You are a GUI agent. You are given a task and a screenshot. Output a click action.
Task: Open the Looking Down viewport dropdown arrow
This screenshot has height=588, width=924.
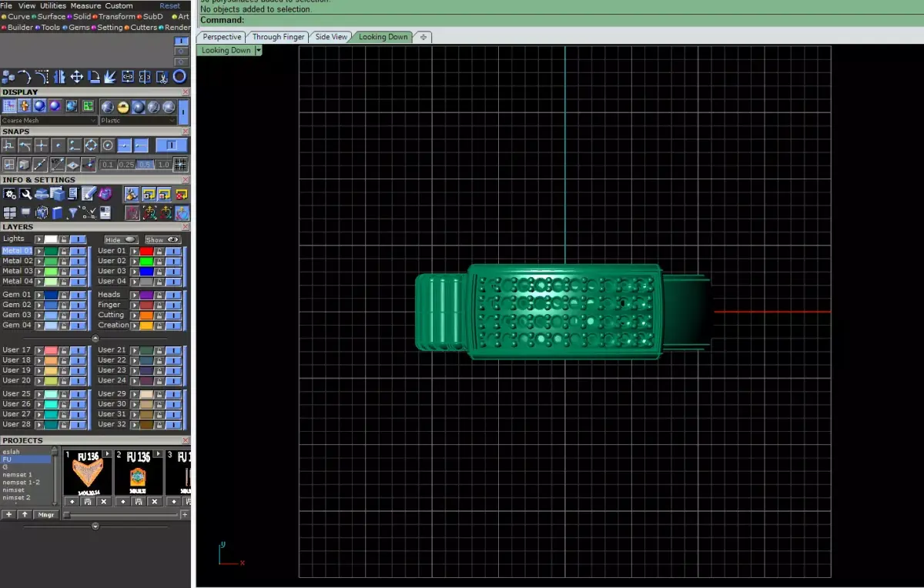point(259,50)
